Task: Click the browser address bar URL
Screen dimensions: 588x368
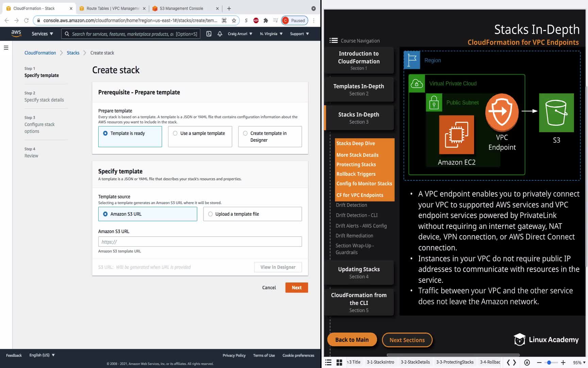Action: click(x=130, y=20)
